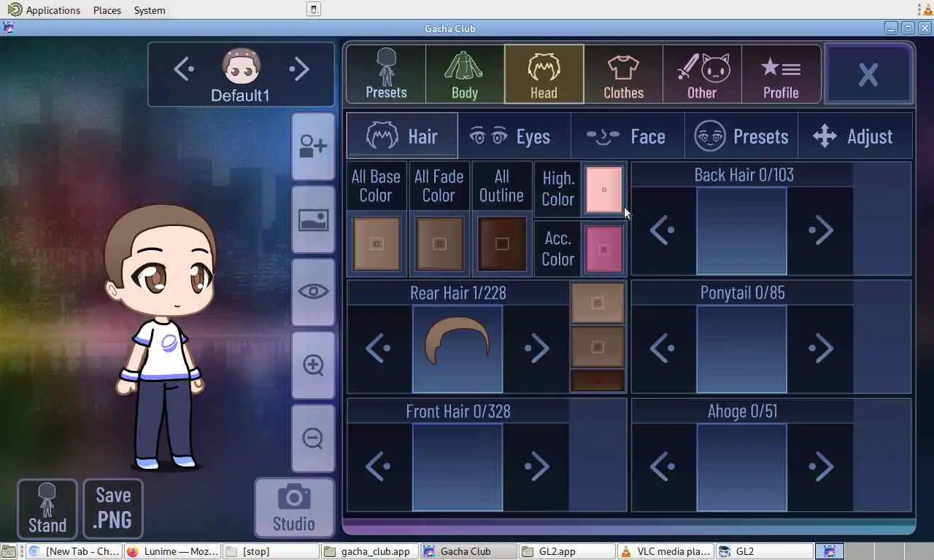Open the Face sub-tab
The height and width of the screenshot is (560, 934).
click(x=628, y=136)
